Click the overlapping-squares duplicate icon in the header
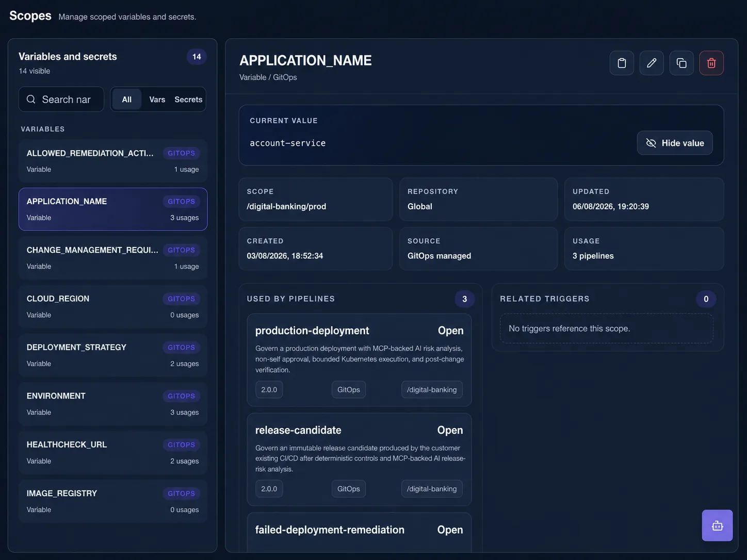 (x=681, y=63)
